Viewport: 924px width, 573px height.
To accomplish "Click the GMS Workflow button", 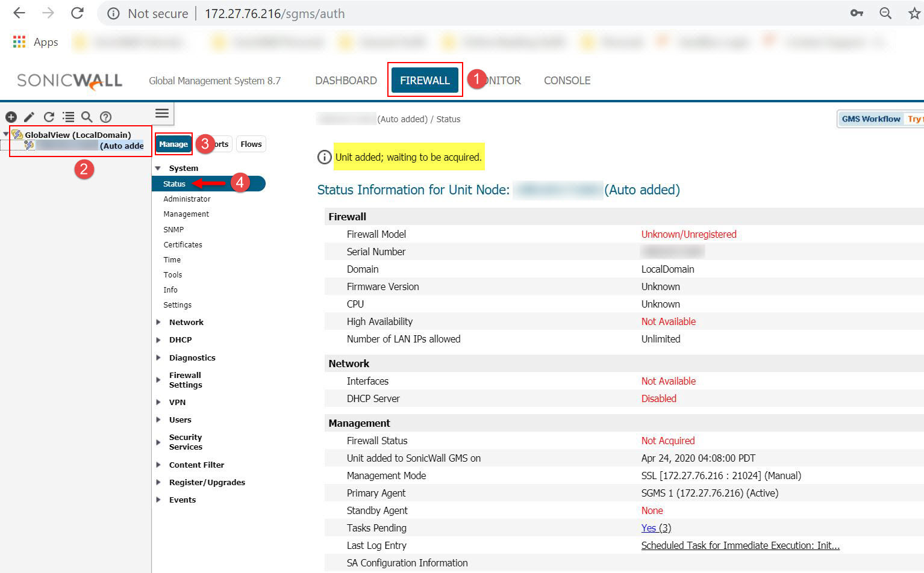I will pyautogui.click(x=870, y=119).
